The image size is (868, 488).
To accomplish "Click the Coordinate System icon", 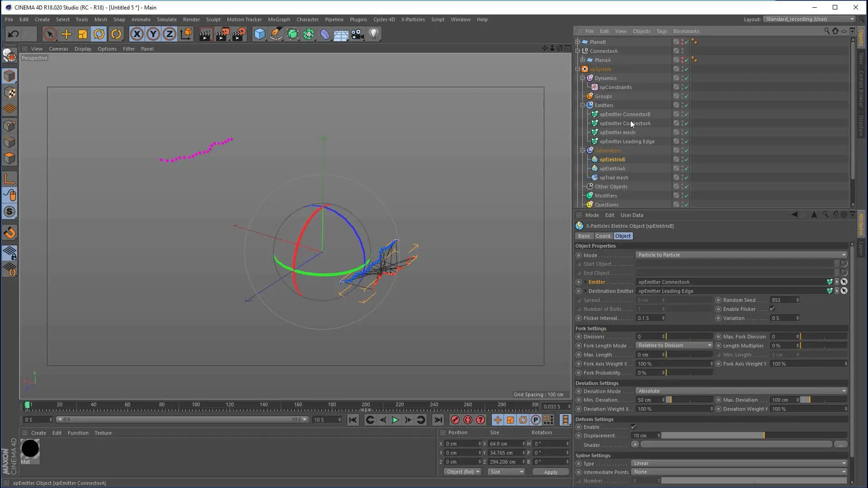I will [186, 34].
